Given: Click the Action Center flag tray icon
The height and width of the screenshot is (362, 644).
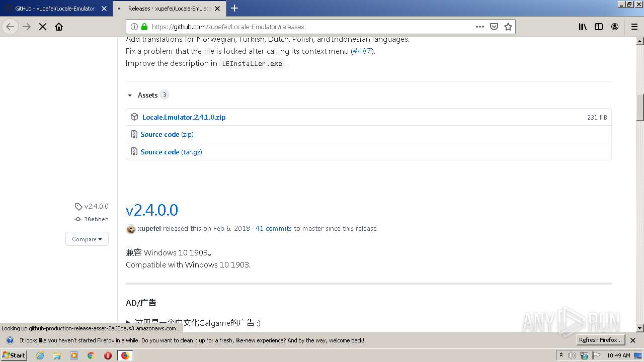Looking at the screenshot, I should pos(596,355).
